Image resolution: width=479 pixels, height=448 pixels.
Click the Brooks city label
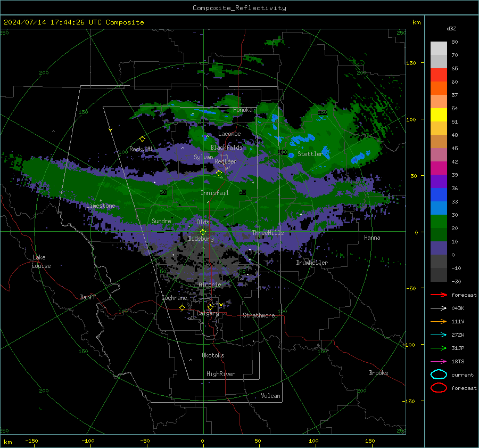[378, 373]
